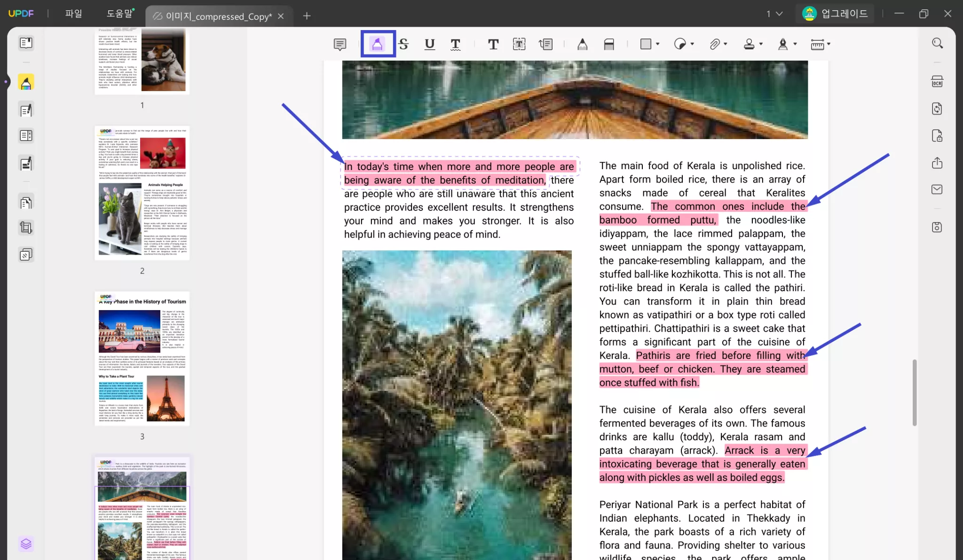Screen dimensions: 963x560
Task: Select the pencil drawing tool
Action: [582, 44]
